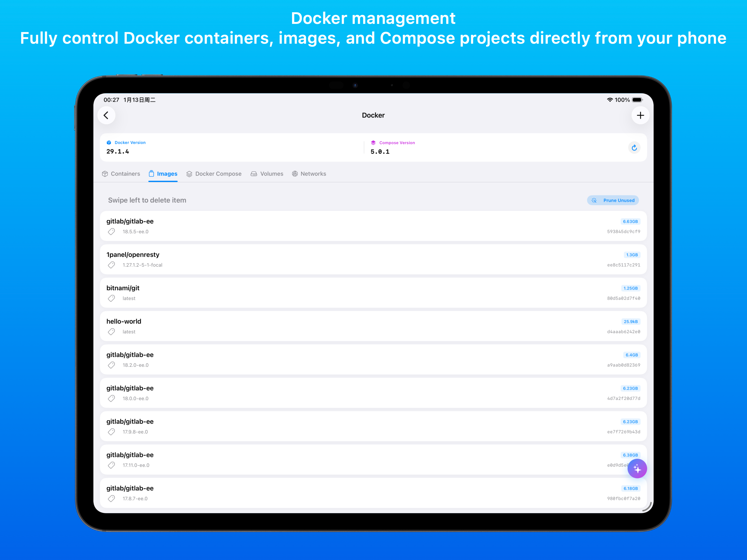Click the tag text 17.9.8-ee.0

click(135, 432)
